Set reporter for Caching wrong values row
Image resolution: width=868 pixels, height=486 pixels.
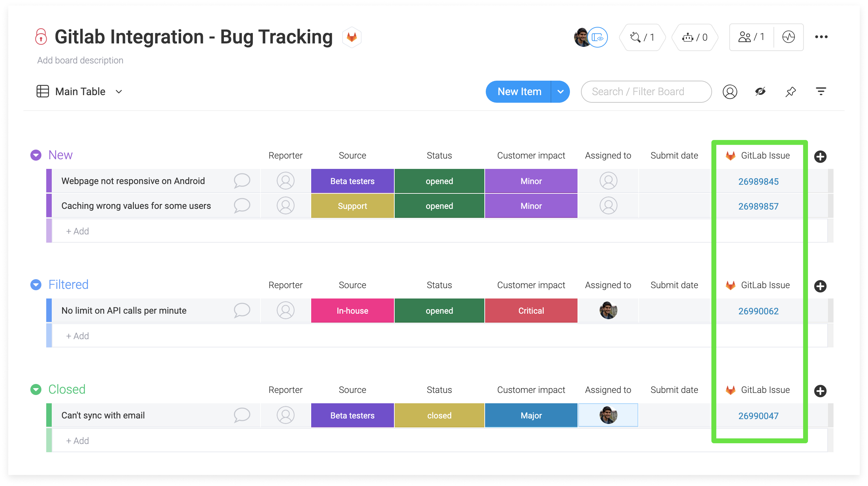point(286,205)
